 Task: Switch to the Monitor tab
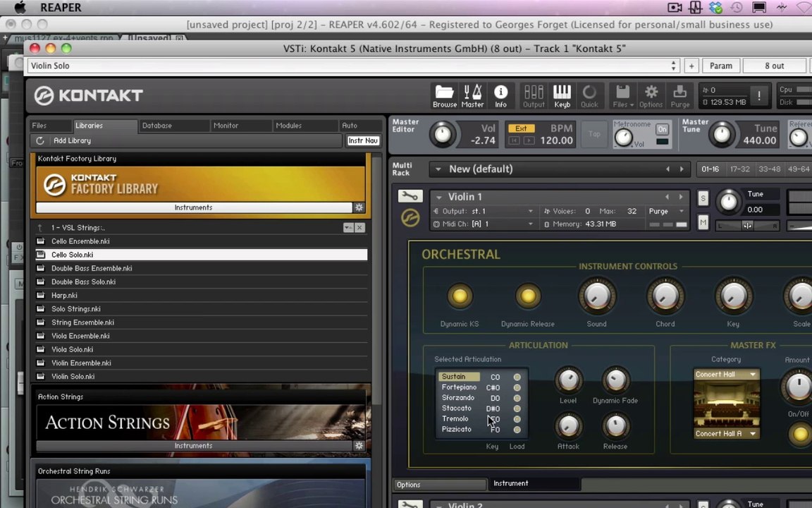point(241,126)
